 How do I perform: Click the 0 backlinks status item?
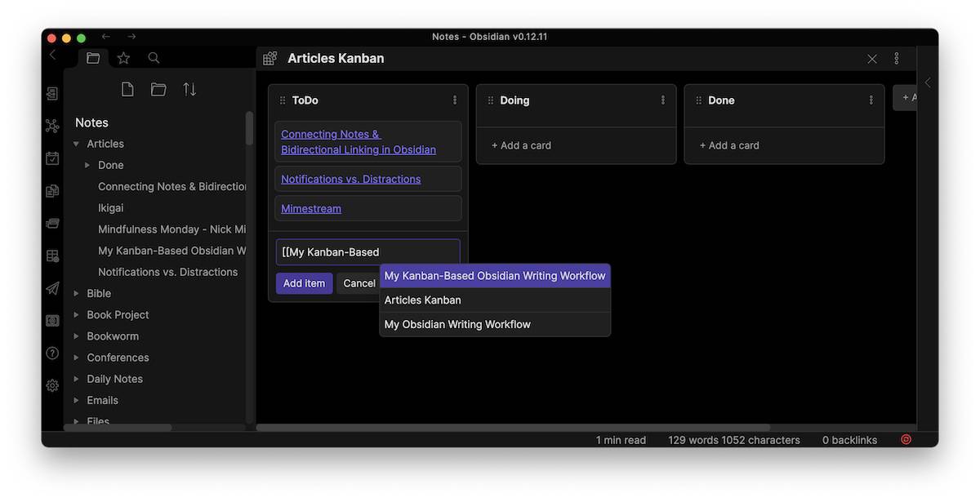point(849,440)
